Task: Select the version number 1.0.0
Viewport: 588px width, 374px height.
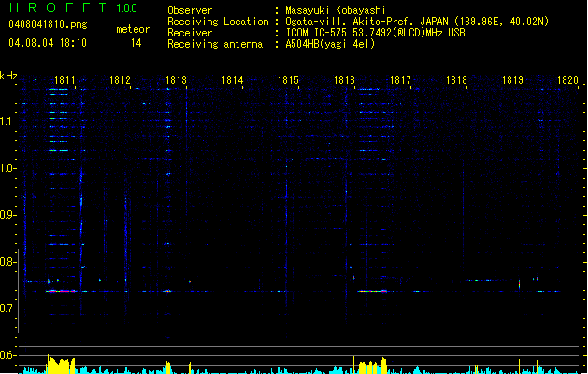Action: pos(126,8)
